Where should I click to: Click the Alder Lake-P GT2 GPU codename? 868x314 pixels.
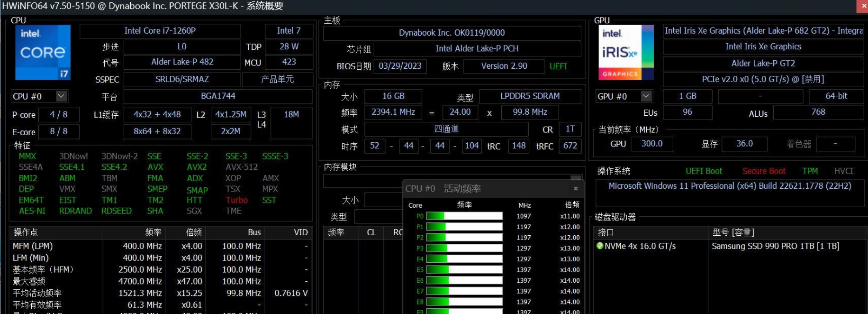pos(763,63)
